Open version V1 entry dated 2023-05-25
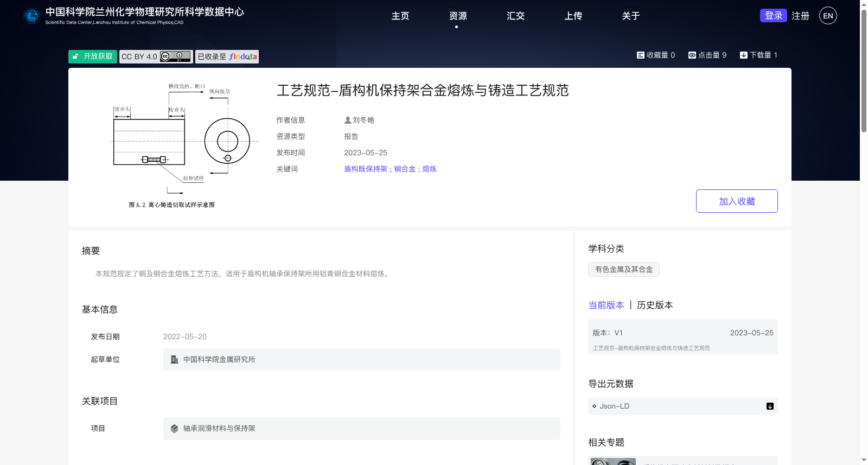 (x=683, y=337)
